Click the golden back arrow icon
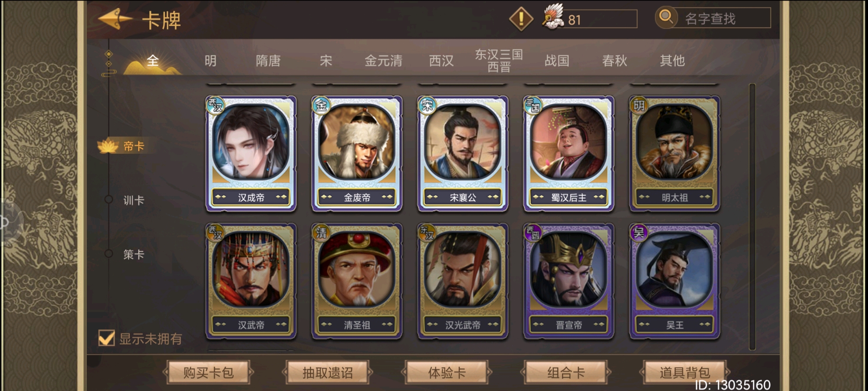This screenshot has height=391, width=868. tap(115, 19)
